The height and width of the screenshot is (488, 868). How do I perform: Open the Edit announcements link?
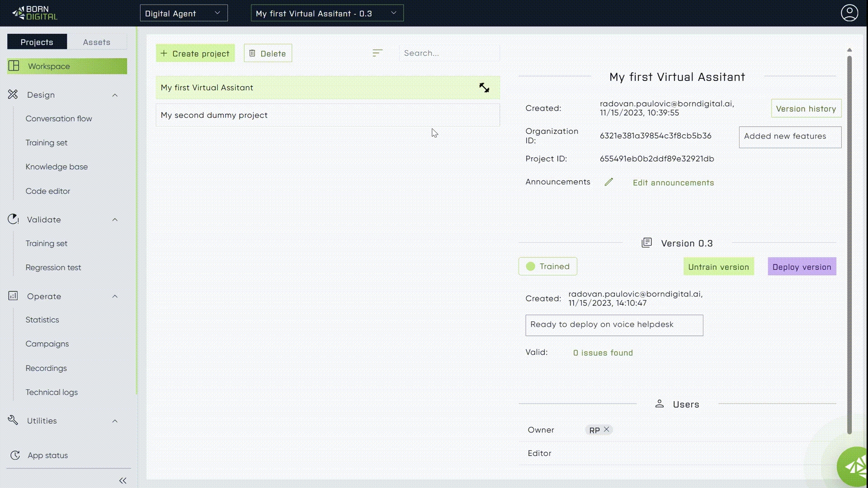pyautogui.click(x=673, y=183)
